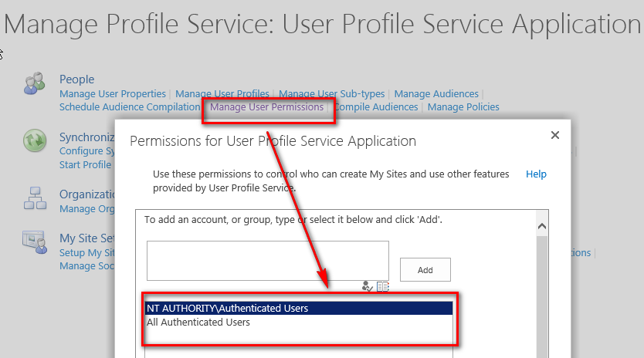Click the Organizations hierarchy icon
The height and width of the screenshot is (358, 644).
pyautogui.click(x=35, y=198)
